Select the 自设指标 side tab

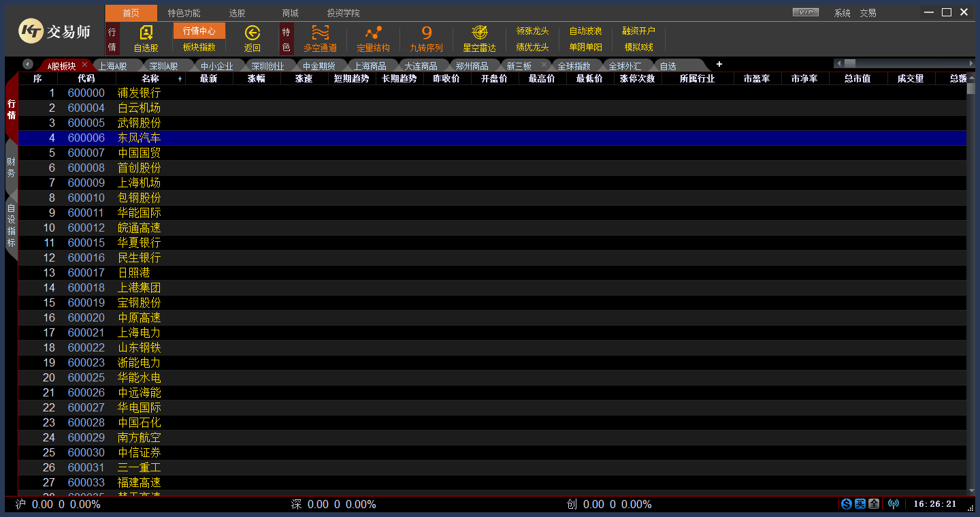[11, 225]
